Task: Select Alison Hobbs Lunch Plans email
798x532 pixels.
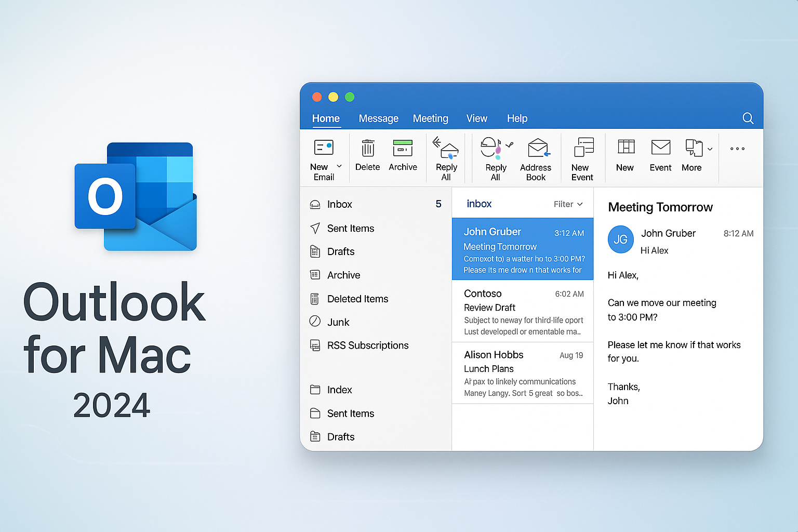Action: coord(523,374)
